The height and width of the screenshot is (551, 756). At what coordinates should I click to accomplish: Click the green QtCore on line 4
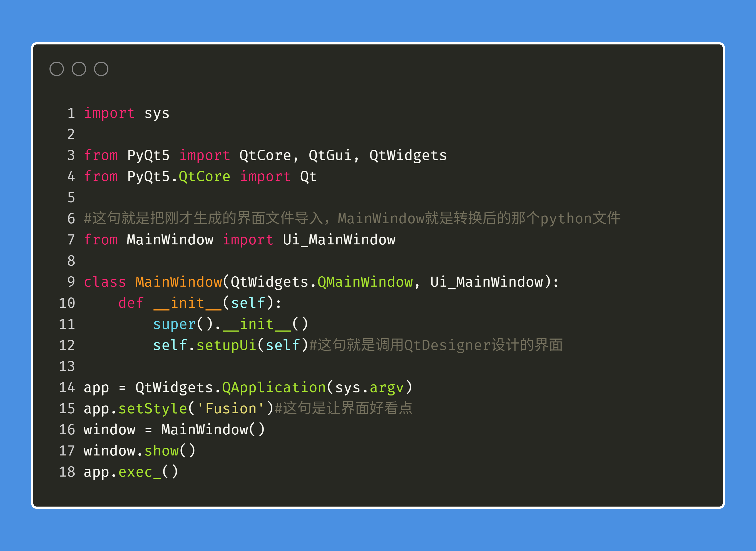click(x=205, y=176)
